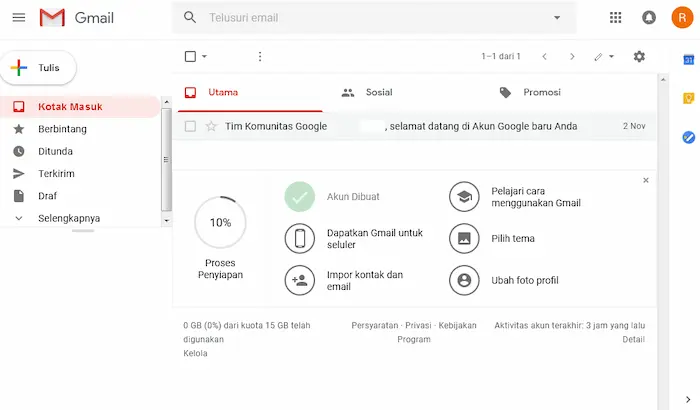Open the main menu hamburger icon
The height and width of the screenshot is (410, 700).
pos(18,18)
